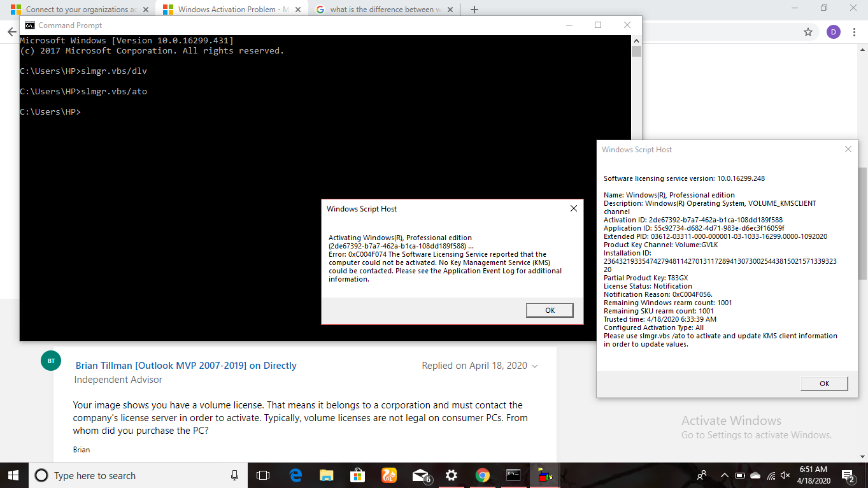Viewport: 868px width, 488px height.
Task: Click 'Configured Activation Type: All' line
Action: [653, 327]
